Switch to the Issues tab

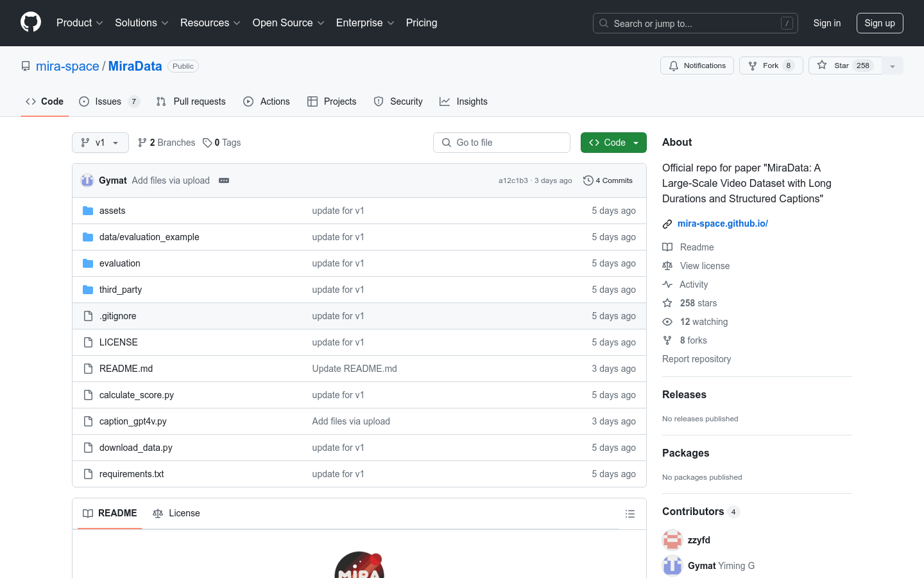pos(109,101)
